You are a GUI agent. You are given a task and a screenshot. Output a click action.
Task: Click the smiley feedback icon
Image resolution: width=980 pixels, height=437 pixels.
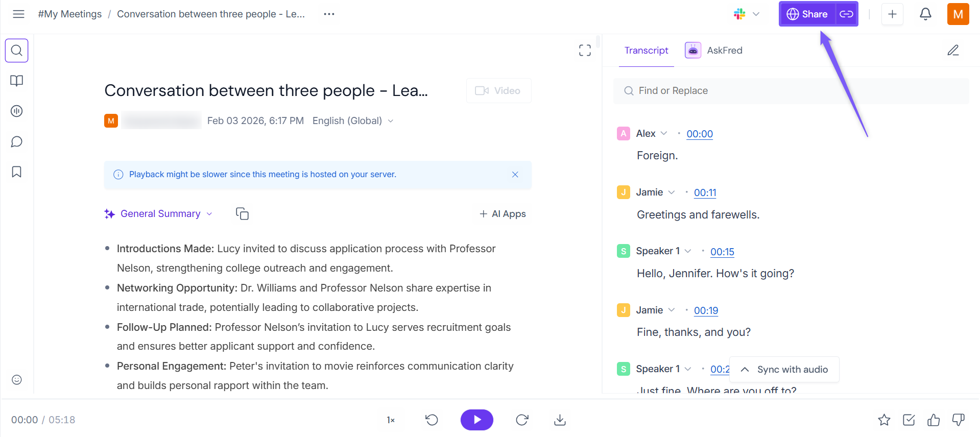16,379
